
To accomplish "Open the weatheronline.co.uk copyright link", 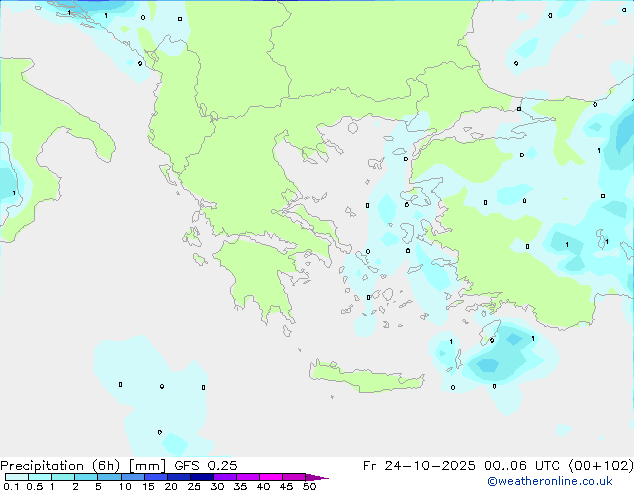I will (x=550, y=481).
